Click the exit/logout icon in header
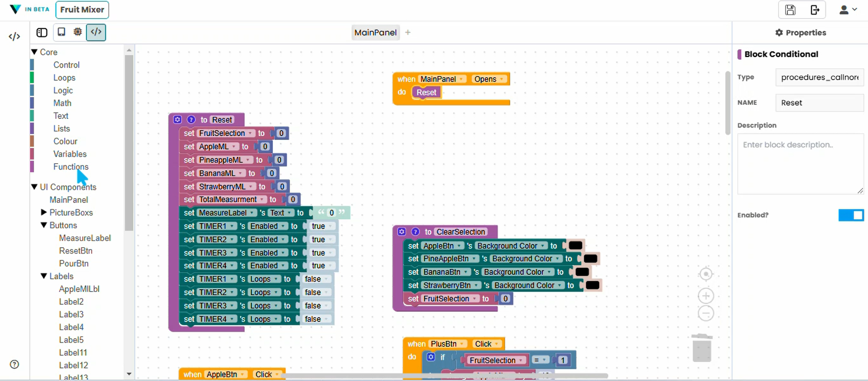The width and height of the screenshot is (868, 381). [815, 10]
